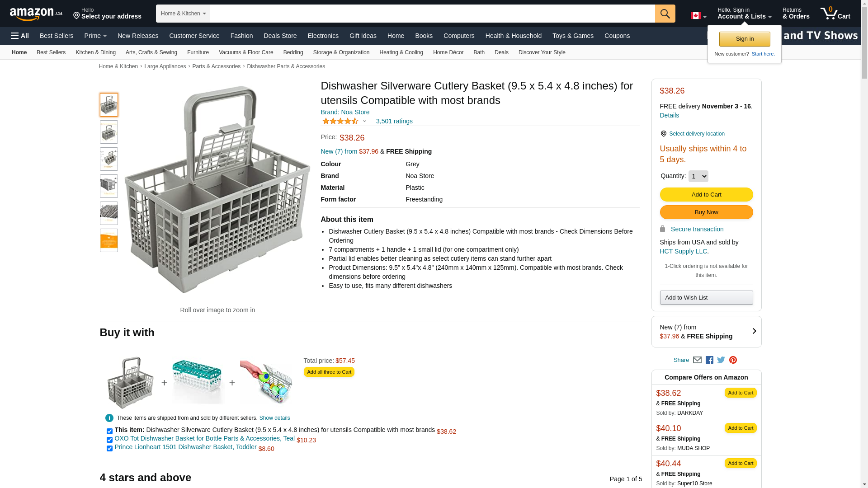Viewport: 868px width, 488px height.
Task: Open the Deals Store menu item
Action: point(280,36)
